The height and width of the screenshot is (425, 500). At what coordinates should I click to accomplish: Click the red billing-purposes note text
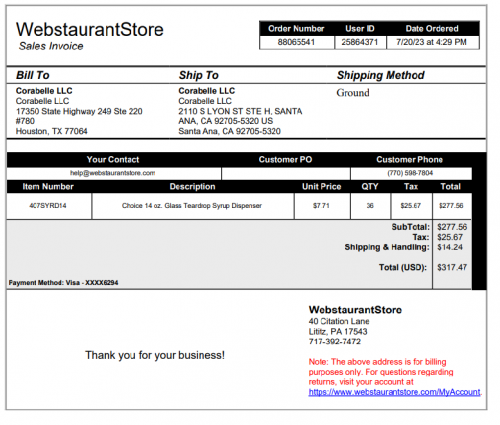click(x=381, y=372)
